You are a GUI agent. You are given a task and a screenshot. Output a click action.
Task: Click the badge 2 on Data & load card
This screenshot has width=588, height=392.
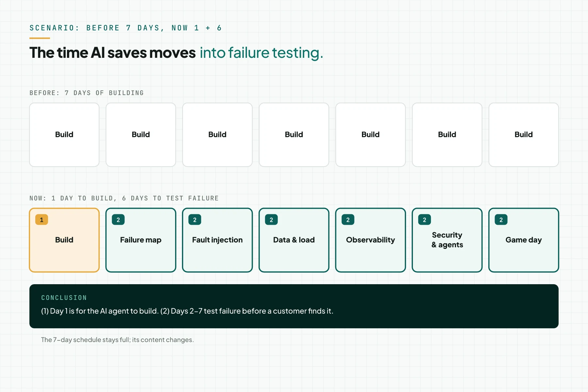click(x=271, y=220)
